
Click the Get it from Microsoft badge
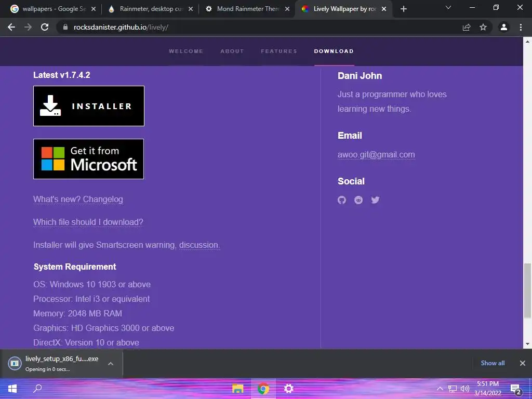pos(88,159)
